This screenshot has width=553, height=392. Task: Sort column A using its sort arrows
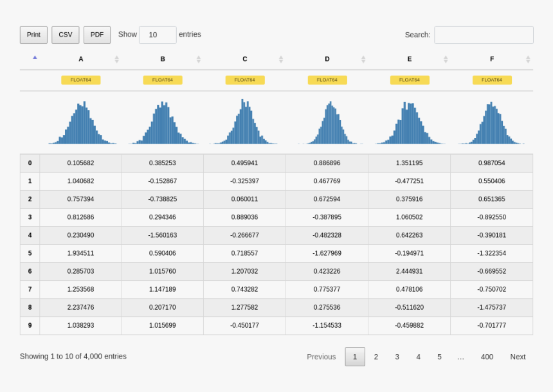[117, 58]
